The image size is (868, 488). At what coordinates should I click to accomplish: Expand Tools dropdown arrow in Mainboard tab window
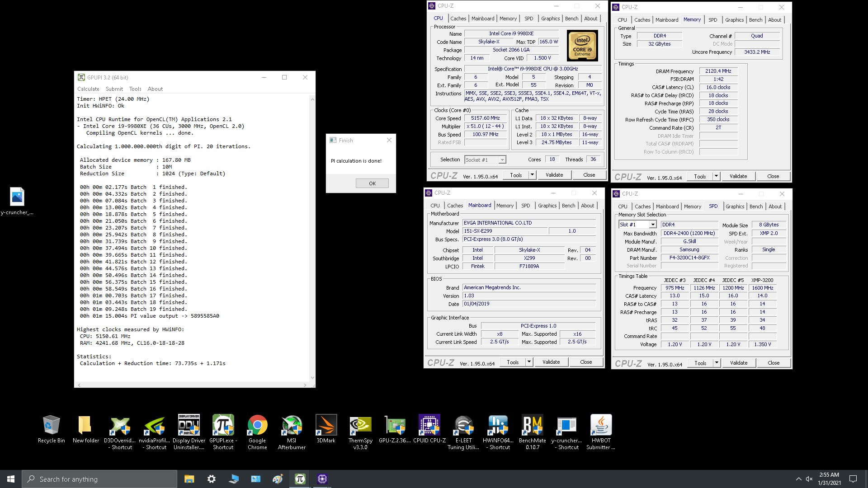(529, 362)
